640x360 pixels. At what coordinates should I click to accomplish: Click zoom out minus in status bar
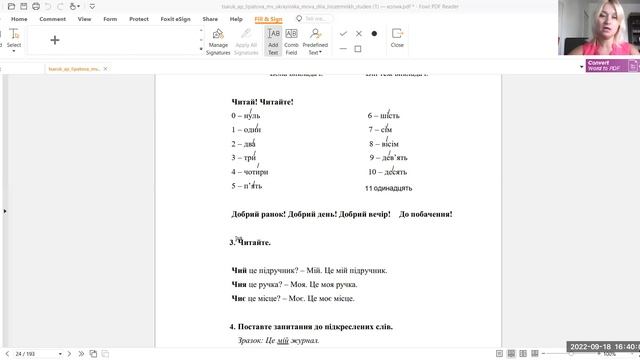(x=544, y=354)
